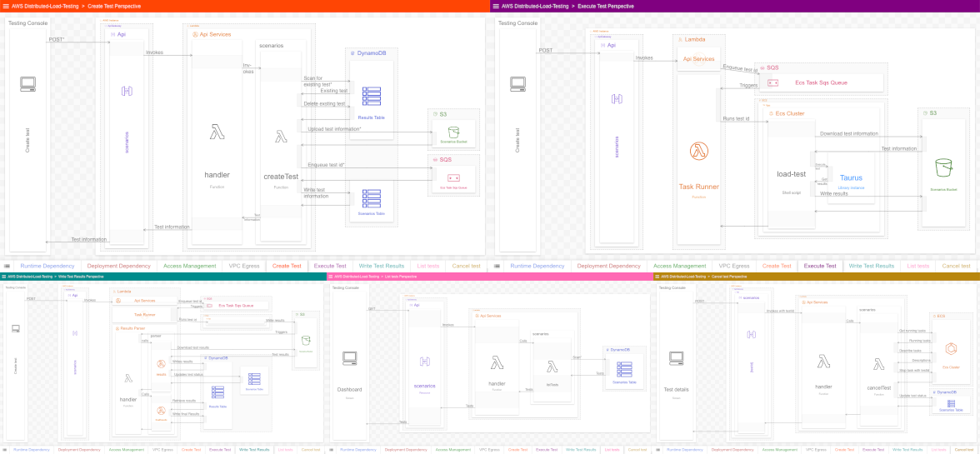Open hamburger menu in Create Test Perspective header
Image resolution: width=980 pixels, height=454 pixels.
[x=6, y=6]
